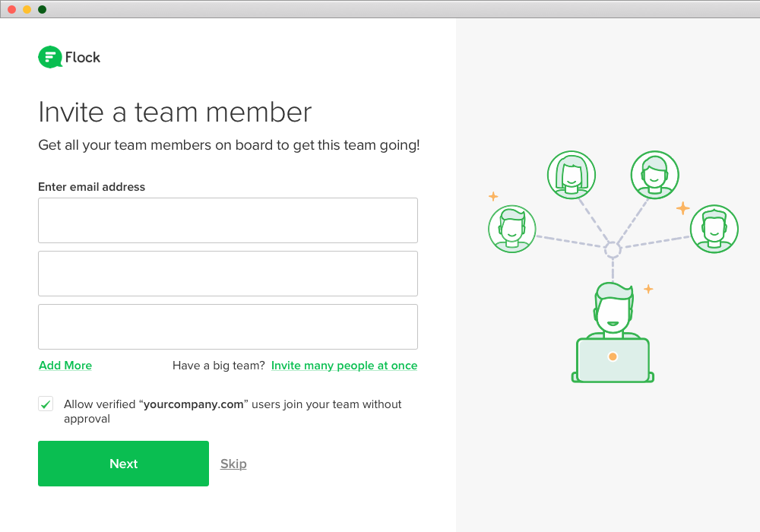Choose Skip to bypass inviting members
760x532 pixels.
click(233, 464)
